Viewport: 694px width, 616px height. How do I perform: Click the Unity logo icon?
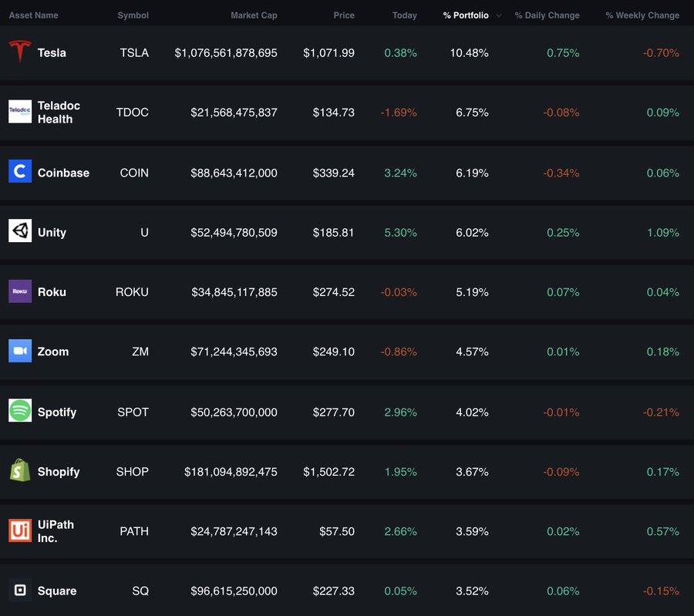pos(20,231)
